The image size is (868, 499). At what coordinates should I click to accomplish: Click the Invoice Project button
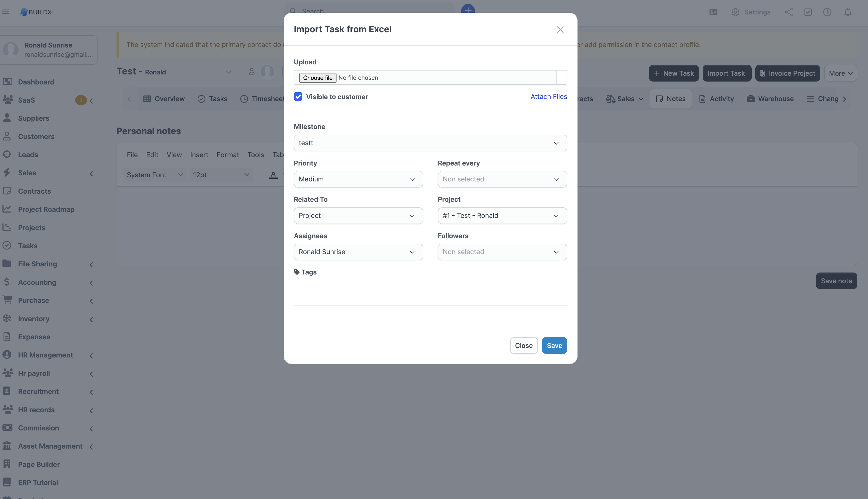pos(787,73)
